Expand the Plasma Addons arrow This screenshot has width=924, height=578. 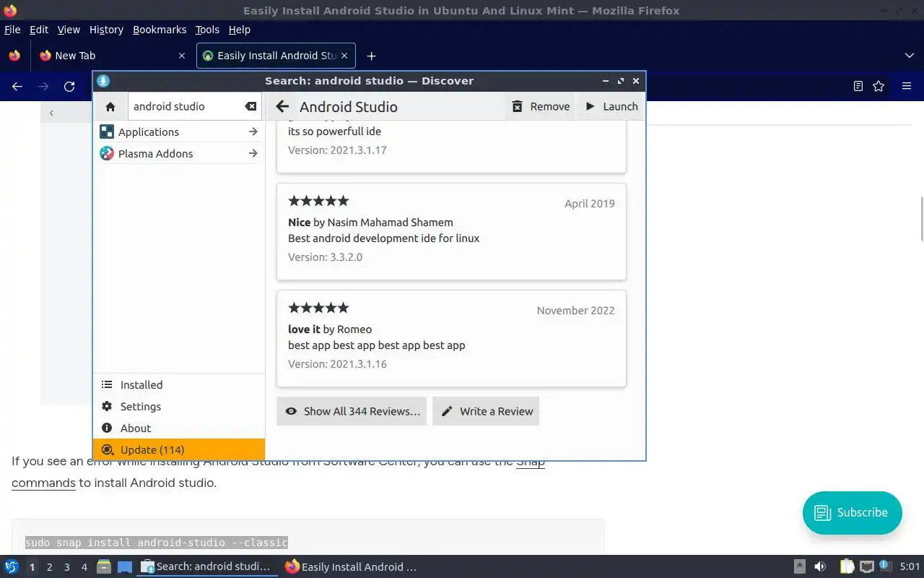coord(253,153)
